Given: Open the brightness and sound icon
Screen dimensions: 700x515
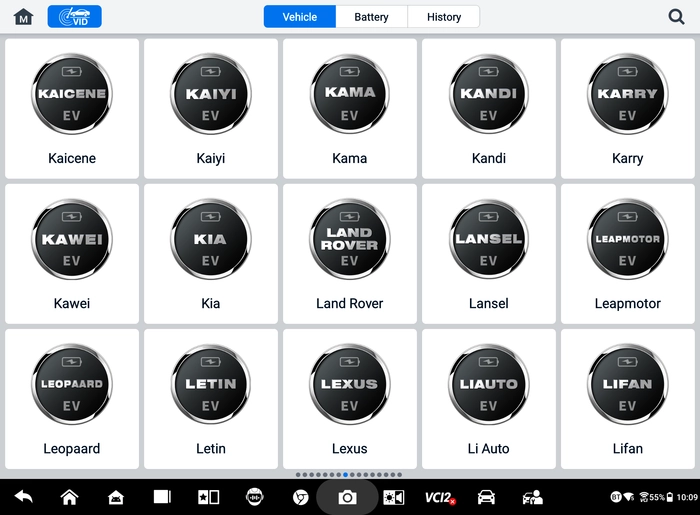Looking at the screenshot, I should pyautogui.click(x=394, y=497).
